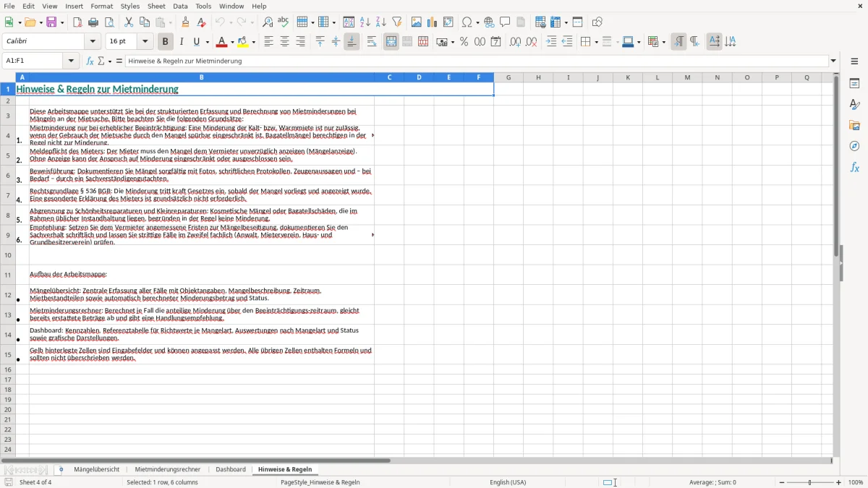868x488 pixels.
Task: Toggle italic formatting
Action: coord(181,42)
